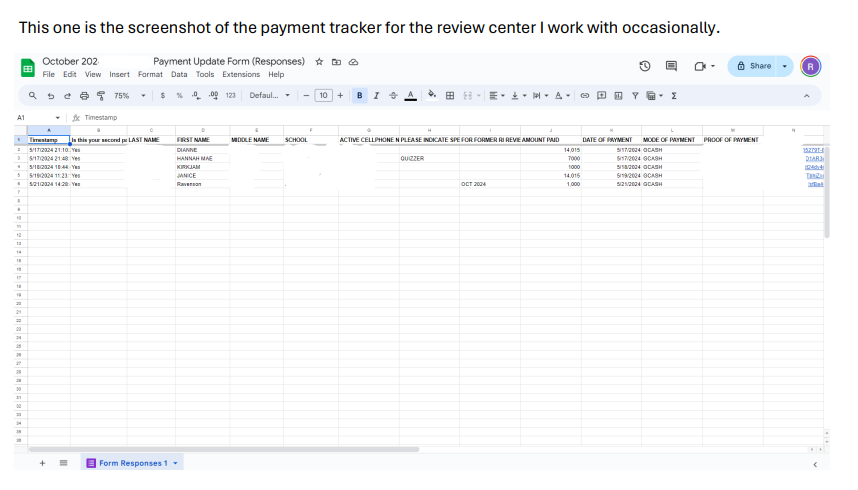Insert a comment from toolbar
The height and width of the screenshot is (490, 858).
601,96
